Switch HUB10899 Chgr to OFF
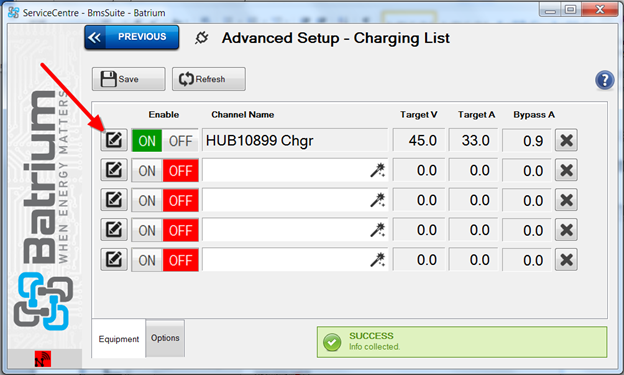This screenshot has height=375, width=624. pyautogui.click(x=180, y=141)
